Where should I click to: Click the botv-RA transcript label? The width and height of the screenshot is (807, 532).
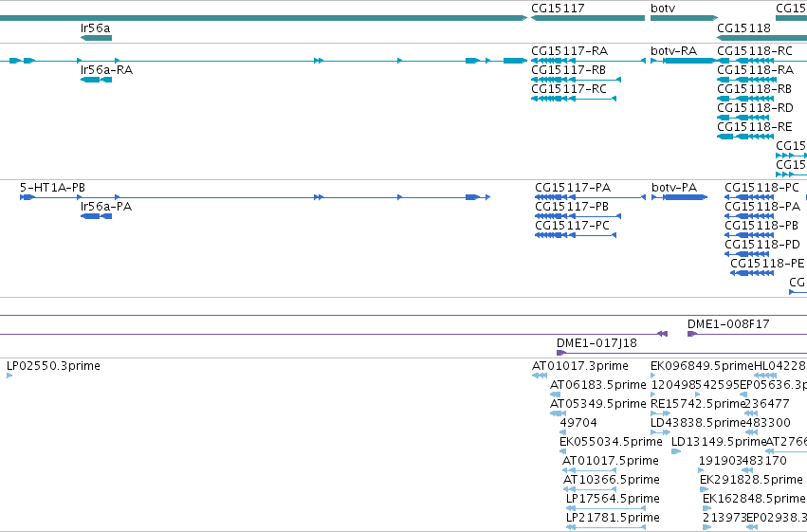pyautogui.click(x=673, y=50)
